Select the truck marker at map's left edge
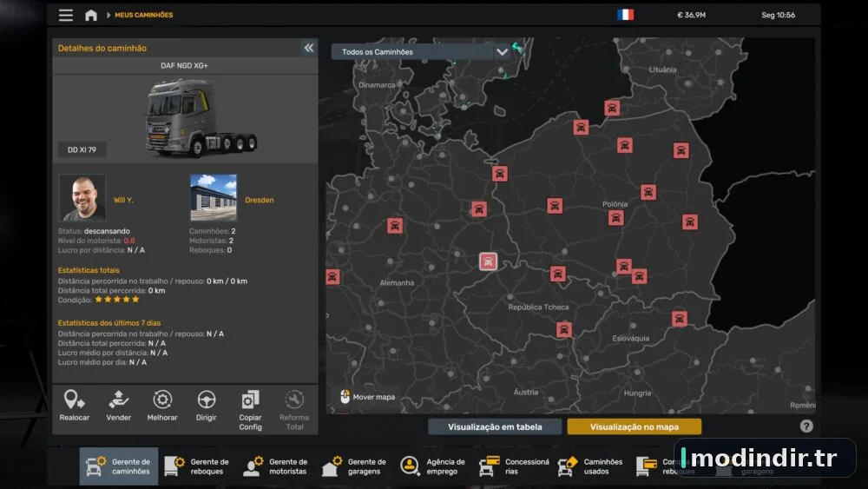Image resolution: width=868 pixels, height=489 pixels. tap(332, 276)
